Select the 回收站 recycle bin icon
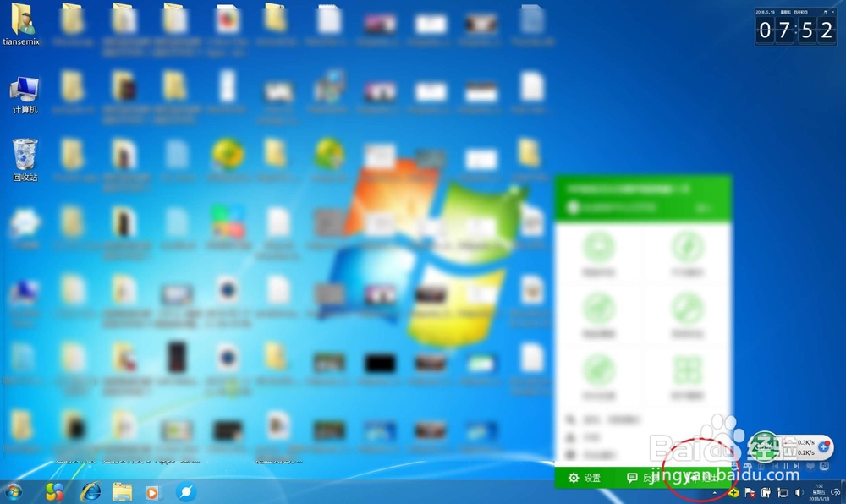The image size is (846, 504). (x=25, y=160)
